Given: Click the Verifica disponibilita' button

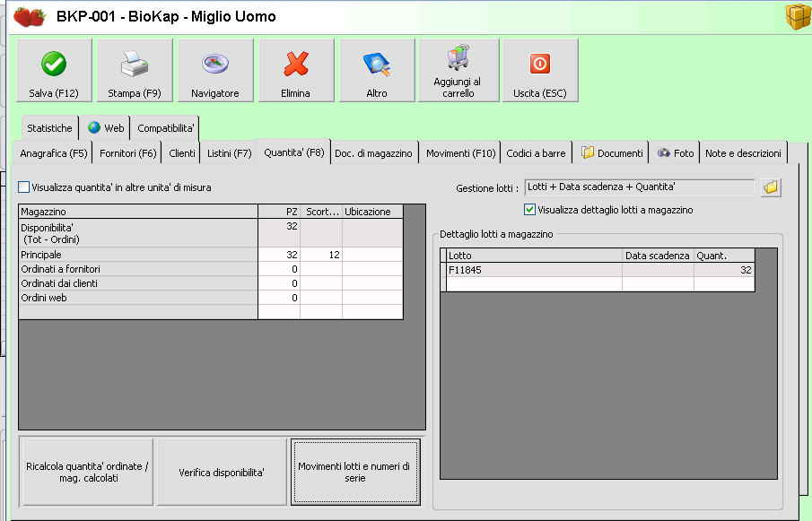Looking at the screenshot, I should point(222,472).
